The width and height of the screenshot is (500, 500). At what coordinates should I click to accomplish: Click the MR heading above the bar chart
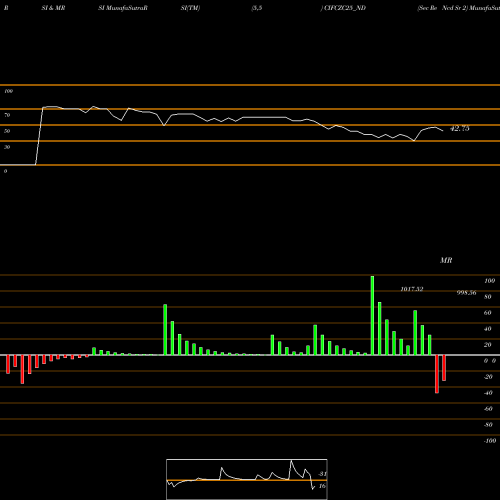point(446,260)
